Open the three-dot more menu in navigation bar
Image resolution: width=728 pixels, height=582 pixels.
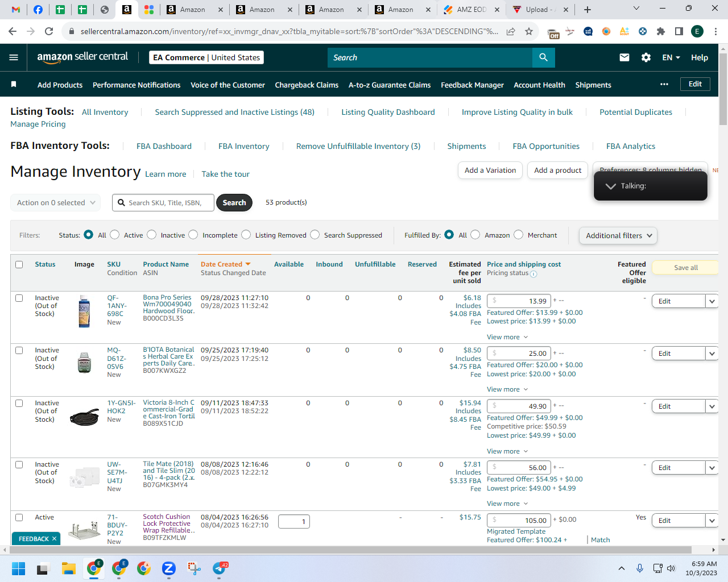point(664,84)
